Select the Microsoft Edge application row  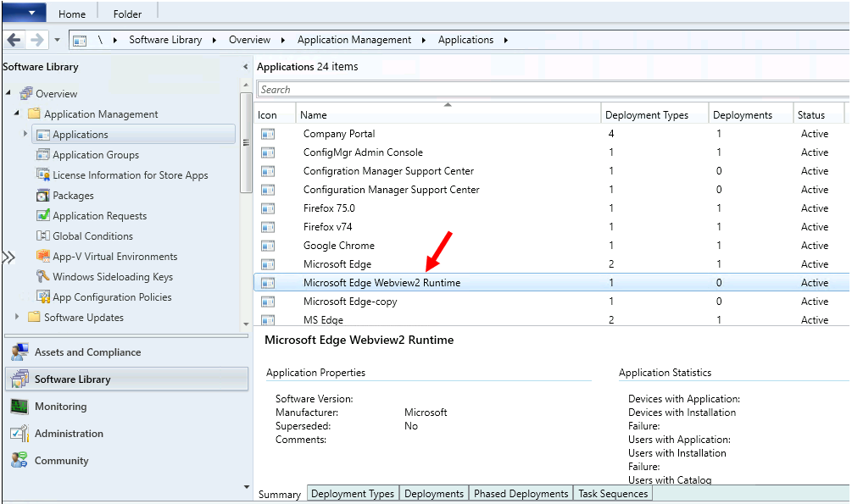click(x=552, y=264)
